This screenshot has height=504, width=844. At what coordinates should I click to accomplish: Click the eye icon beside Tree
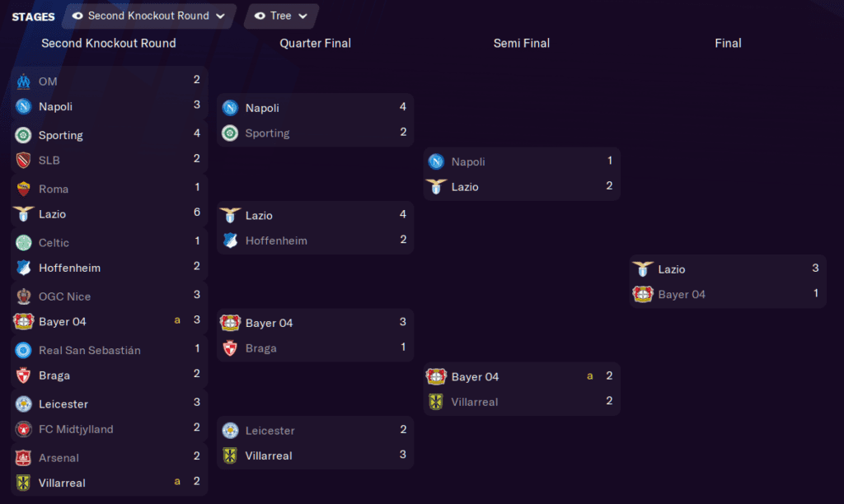click(260, 16)
